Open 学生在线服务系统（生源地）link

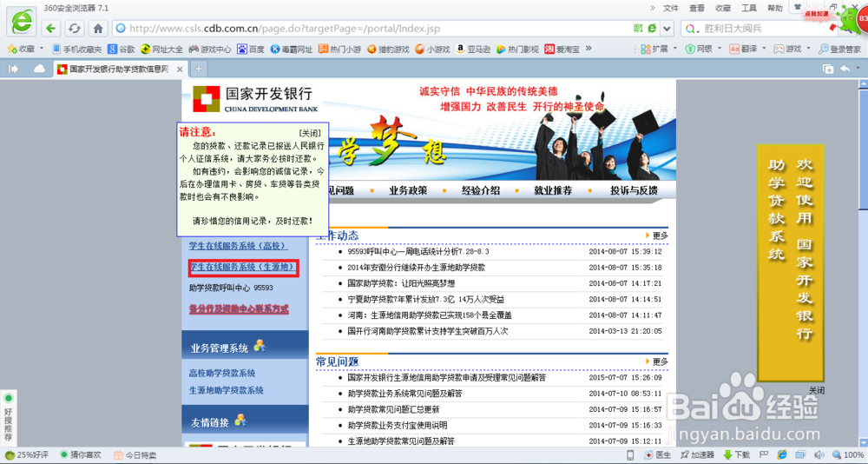tap(241, 268)
